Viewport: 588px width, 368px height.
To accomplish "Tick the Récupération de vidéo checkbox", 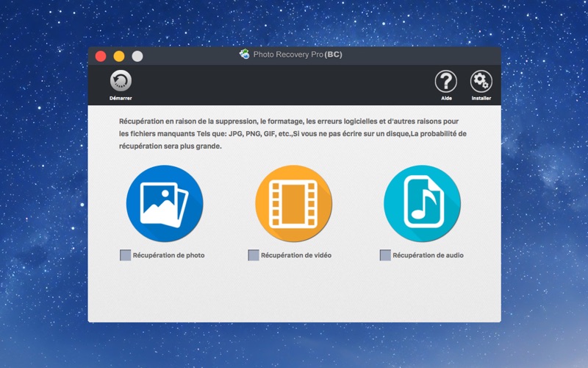I will (254, 255).
